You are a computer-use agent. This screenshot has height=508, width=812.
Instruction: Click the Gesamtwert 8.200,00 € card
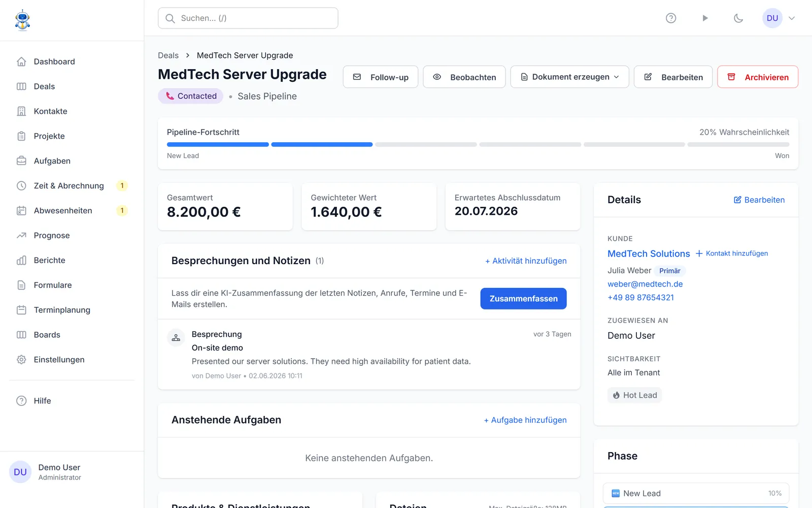coord(225,207)
